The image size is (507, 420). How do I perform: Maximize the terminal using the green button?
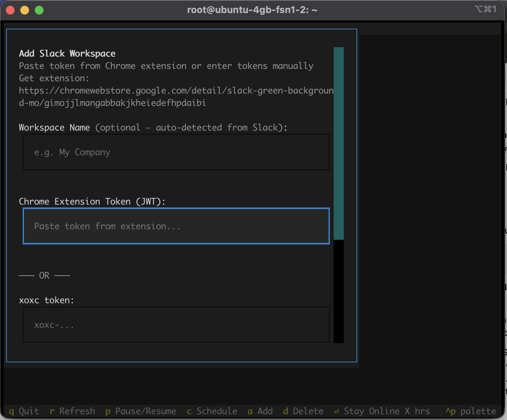pyautogui.click(x=39, y=10)
